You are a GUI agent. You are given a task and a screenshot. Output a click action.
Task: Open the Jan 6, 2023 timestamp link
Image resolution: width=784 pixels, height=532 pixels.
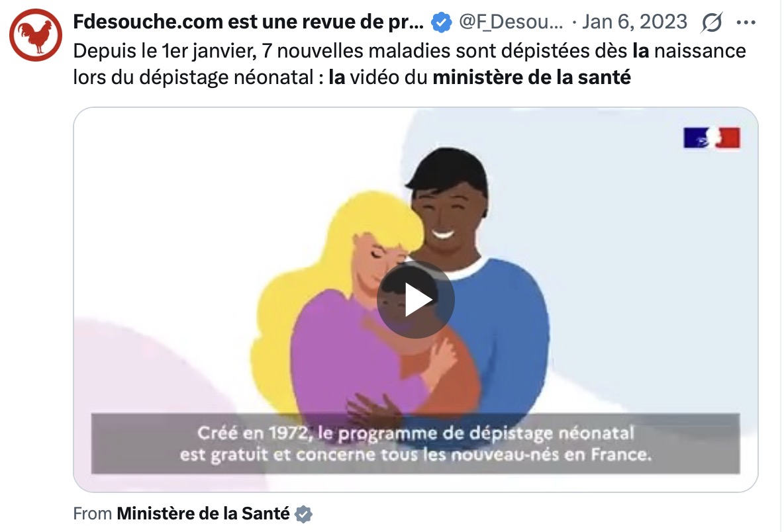click(x=634, y=22)
